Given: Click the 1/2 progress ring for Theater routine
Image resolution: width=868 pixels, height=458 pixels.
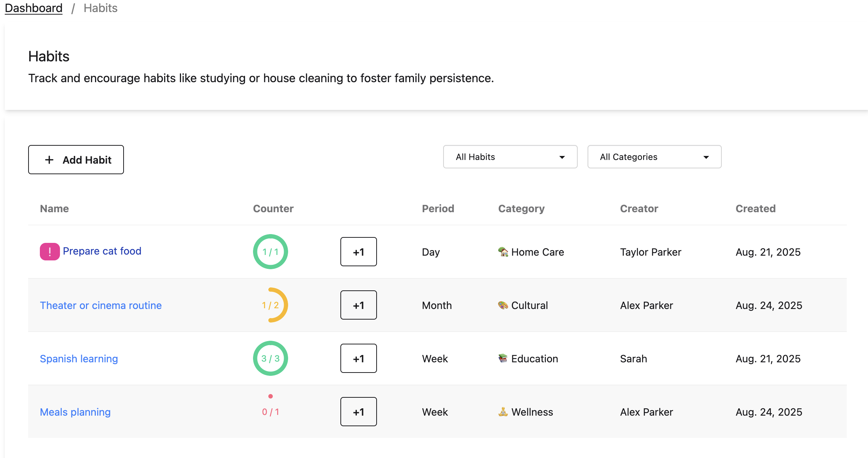Looking at the screenshot, I should (271, 305).
